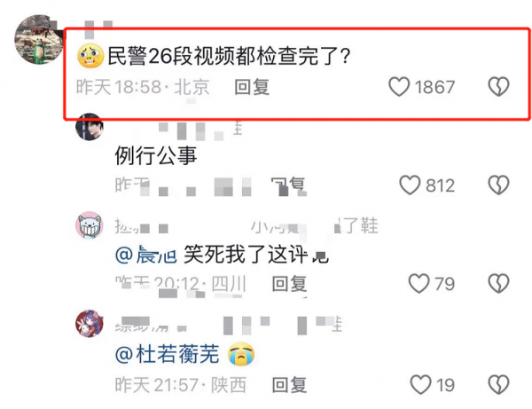Dislike the 民警26段视频 comment

click(498, 87)
